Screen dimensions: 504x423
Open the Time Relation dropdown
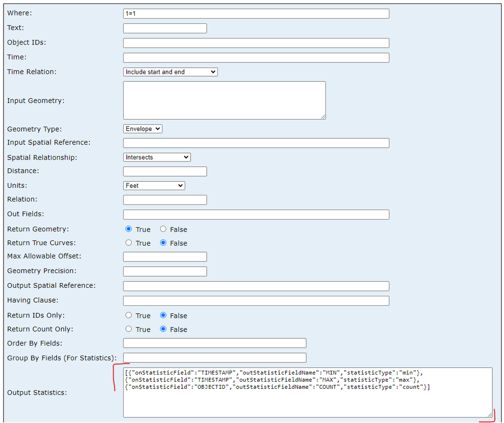pyautogui.click(x=171, y=72)
